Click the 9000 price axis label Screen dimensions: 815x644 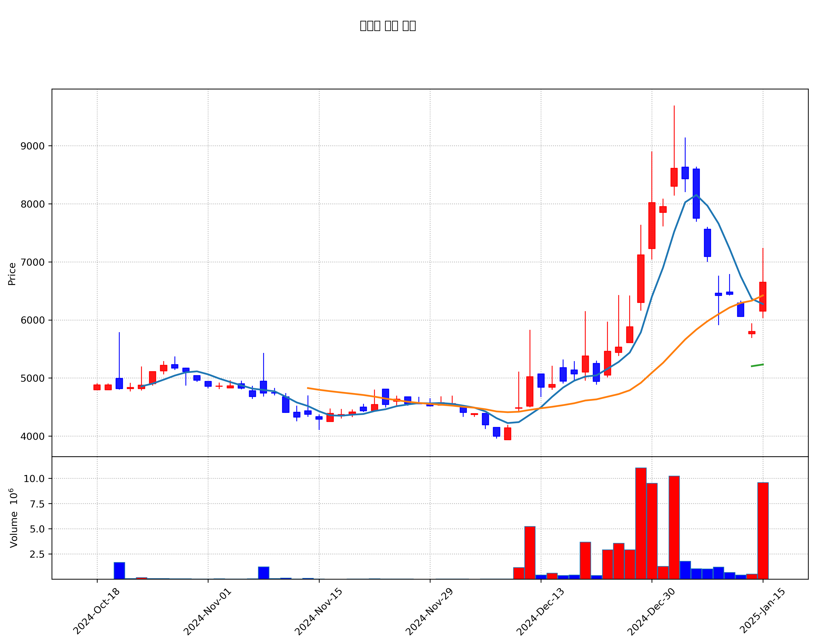pyautogui.click(x=32, y=146)
